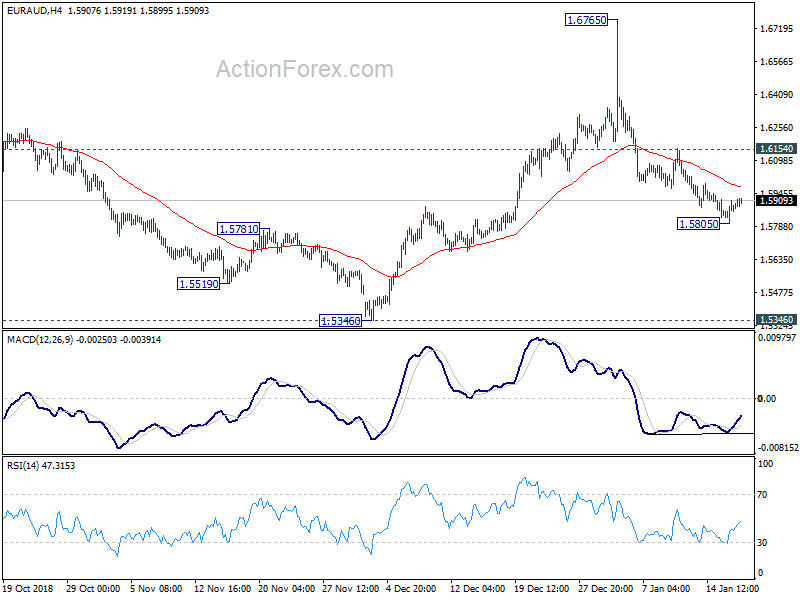
Task: Select the EURAUD,H4 chart title text
Action: click(x=34, y=10)
